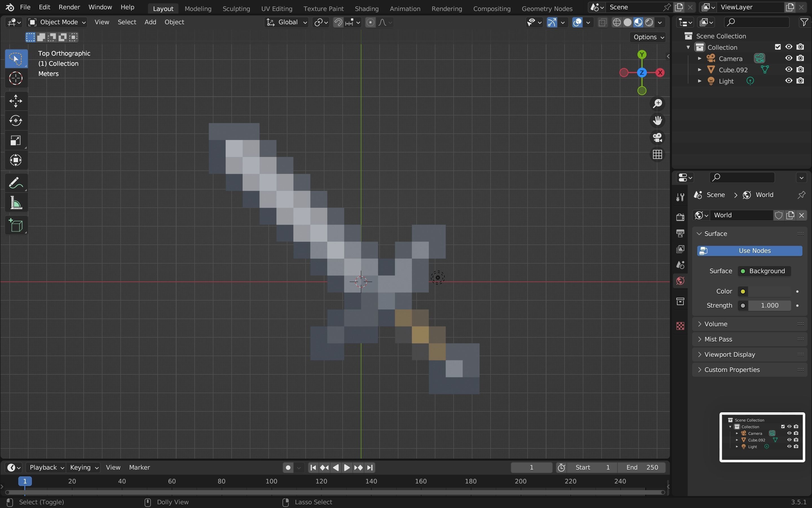Activate the Rotate tool
Image resolution: width=812 pixels, height=508 pixels.
[x=16, y=121]
